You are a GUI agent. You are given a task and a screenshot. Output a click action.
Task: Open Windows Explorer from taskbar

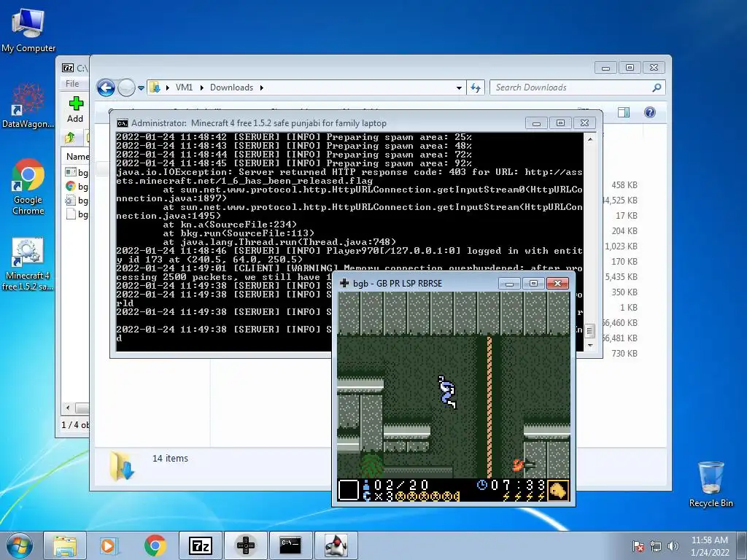(65, 545)
